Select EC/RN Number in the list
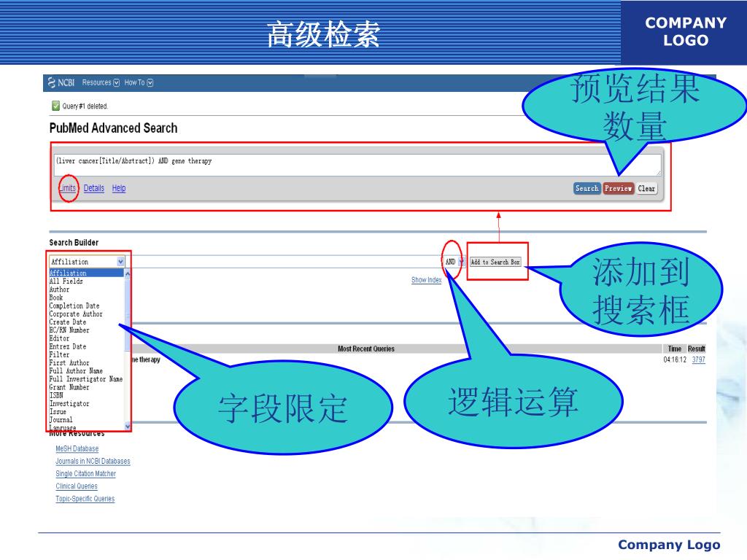The width and height of the screenshot is (747, 560). (86, 330)
